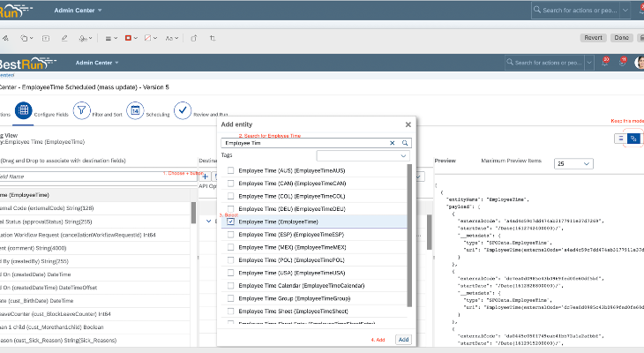This screenshot has height=353, width=644.
Task: Click the source fields list scrollbar
Action: coord(193,213)
